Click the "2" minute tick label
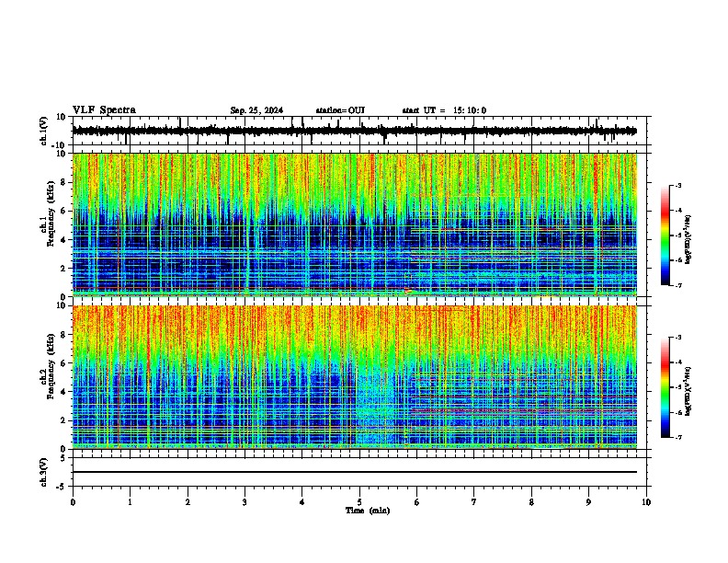Image resolution: width=728 pixels, height=563 pixels. (x=188, y=502)
